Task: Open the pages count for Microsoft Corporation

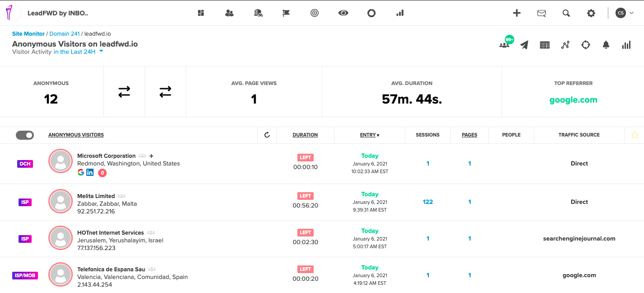Action: pos(470,164)
